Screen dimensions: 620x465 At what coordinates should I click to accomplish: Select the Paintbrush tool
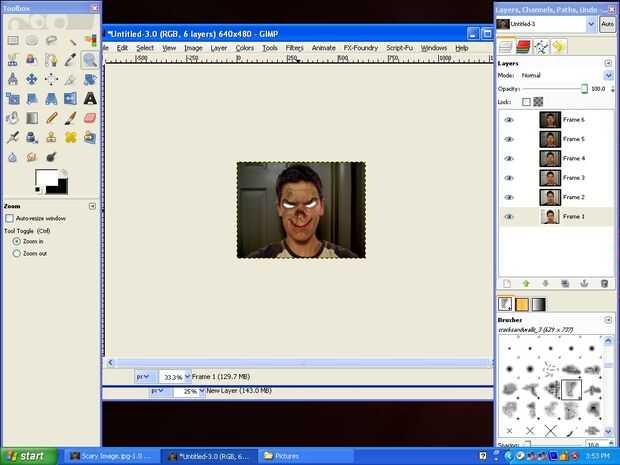pos(71,118)
